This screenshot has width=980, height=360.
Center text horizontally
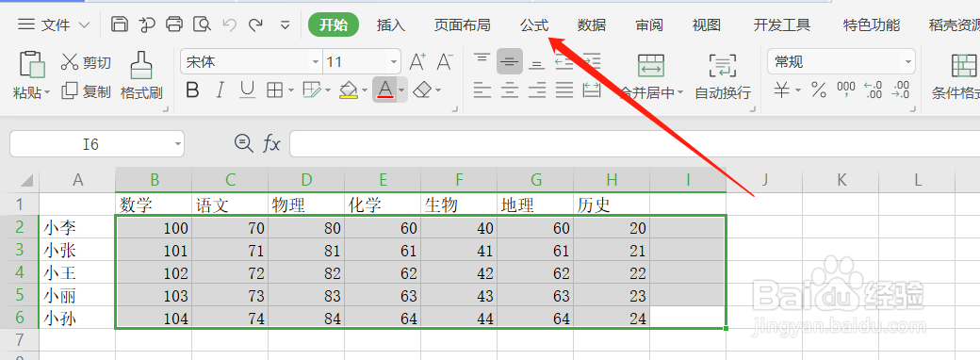510,90
